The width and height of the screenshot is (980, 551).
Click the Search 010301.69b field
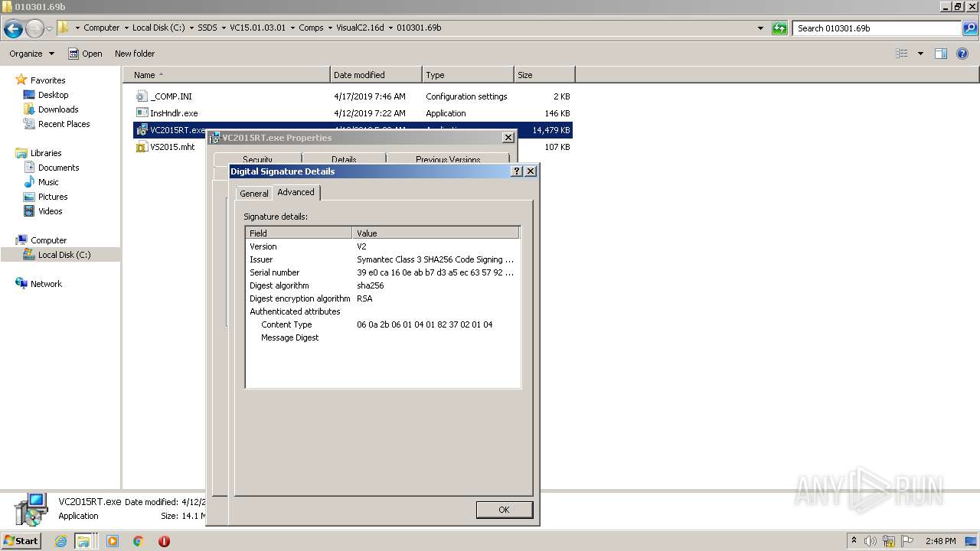coord(877,28)
